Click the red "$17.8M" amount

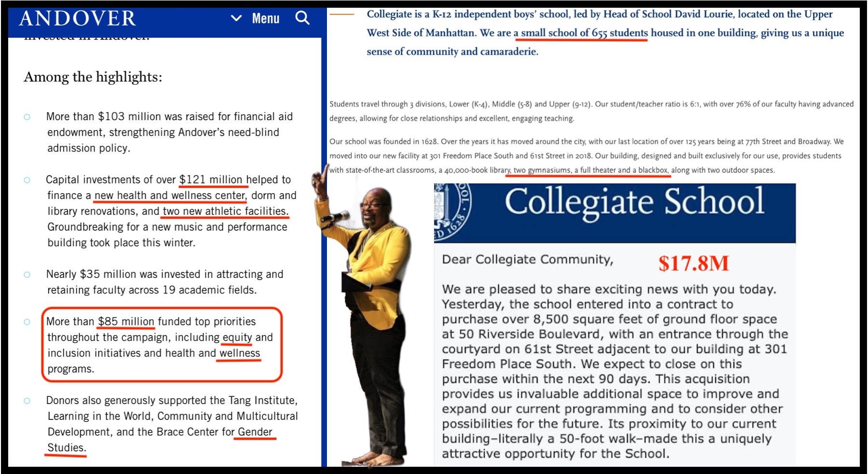pos(694,264)
